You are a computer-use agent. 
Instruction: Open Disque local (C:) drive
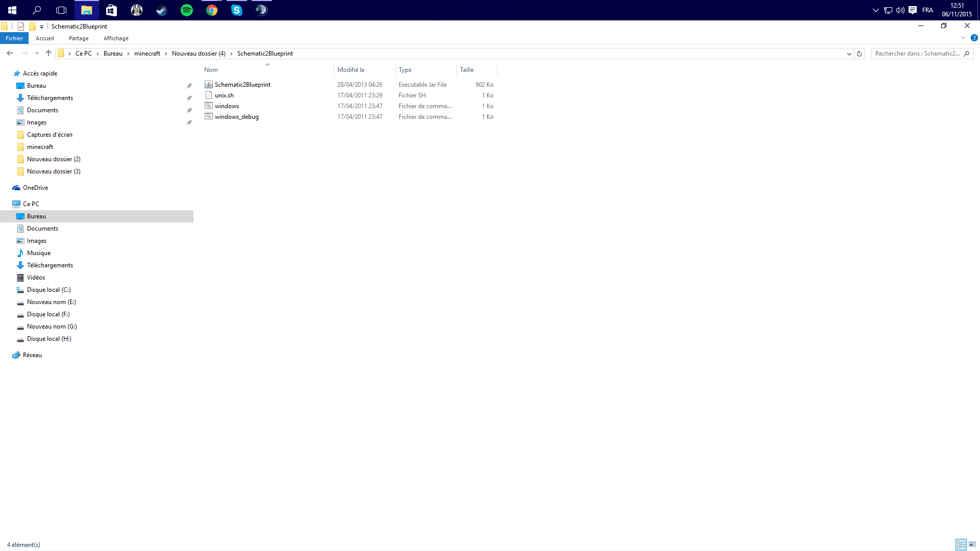pyautogui.click(x=48, y=290)
